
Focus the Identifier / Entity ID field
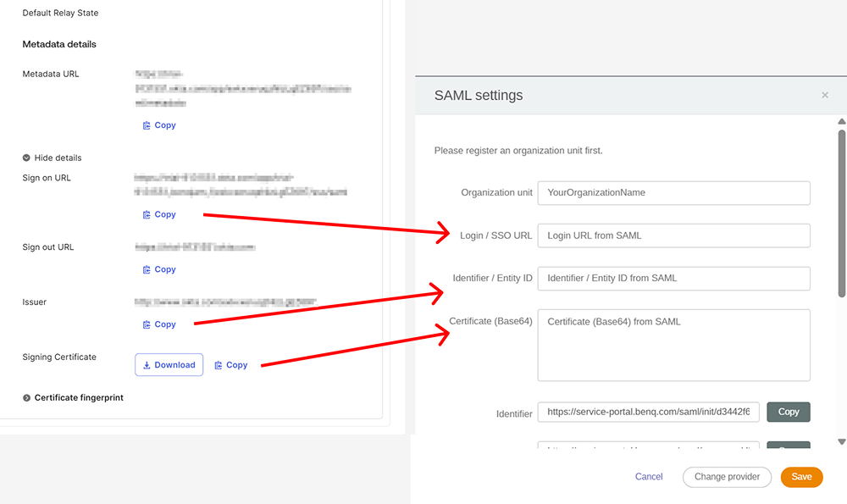click(673, 278)
